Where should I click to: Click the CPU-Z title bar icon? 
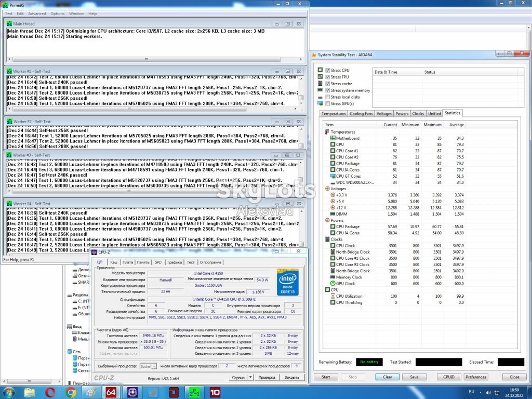[95, 252]
